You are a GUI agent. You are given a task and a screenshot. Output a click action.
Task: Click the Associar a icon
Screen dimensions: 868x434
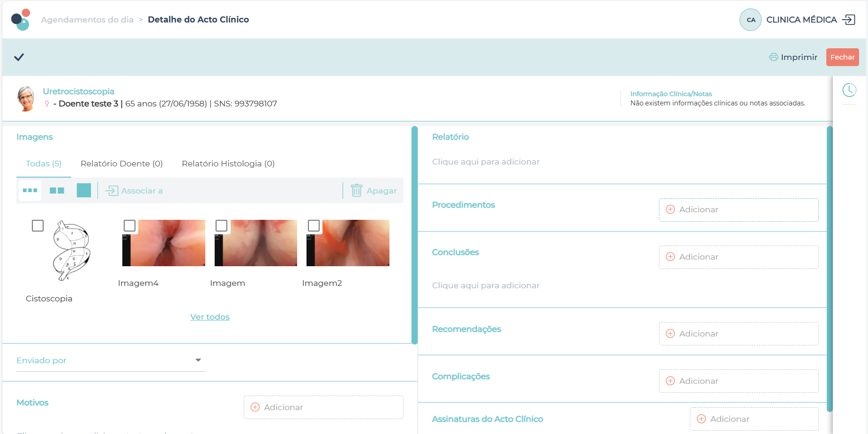[x=112, y=191]
